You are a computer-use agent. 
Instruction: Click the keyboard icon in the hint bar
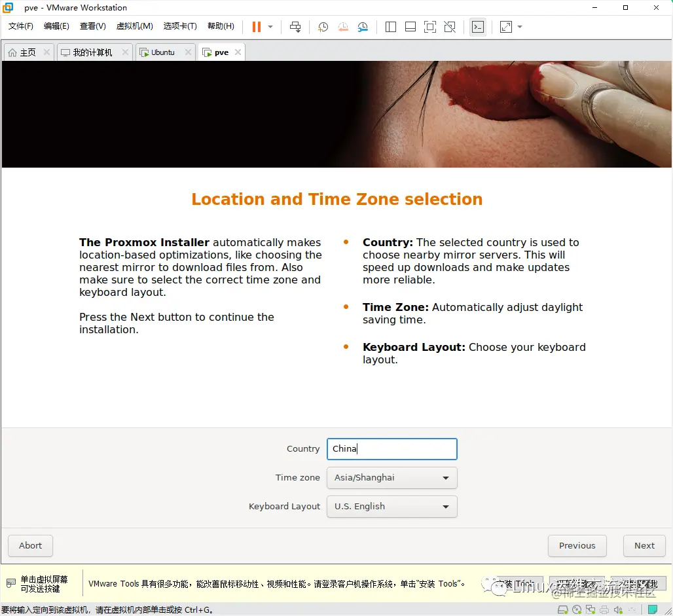point(11,583)
